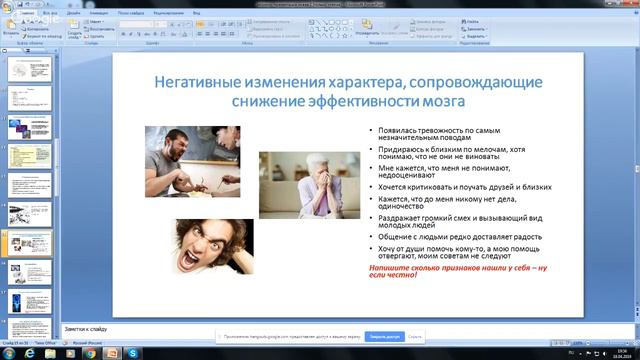Reset slide with Восстановить
This screenshot has width=640, height=360.
click(99, 29)
